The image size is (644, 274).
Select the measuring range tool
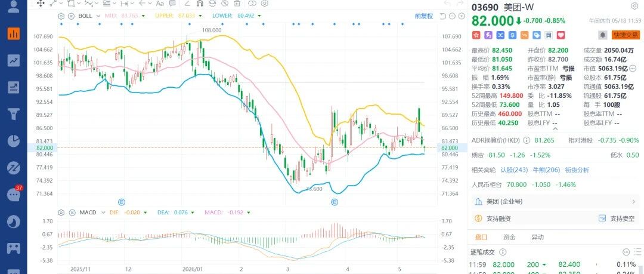coord(125,4)
